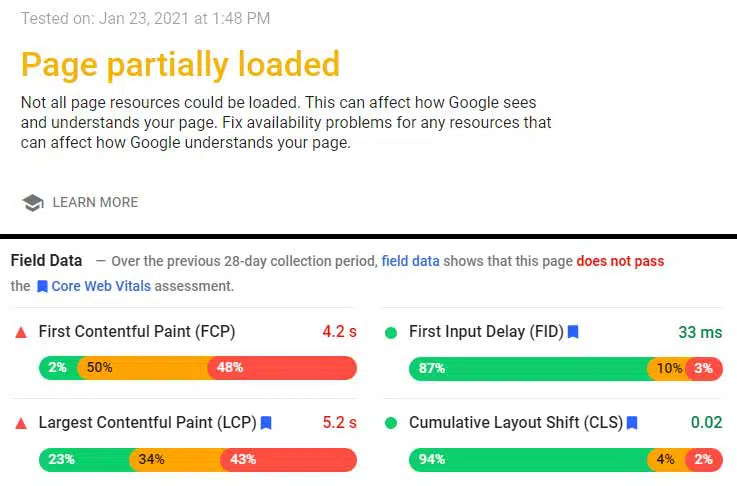Click the green 94% segment of CLS bar
Screen dimensions: 737x486
pyautogui.click(x=529, y=459)
